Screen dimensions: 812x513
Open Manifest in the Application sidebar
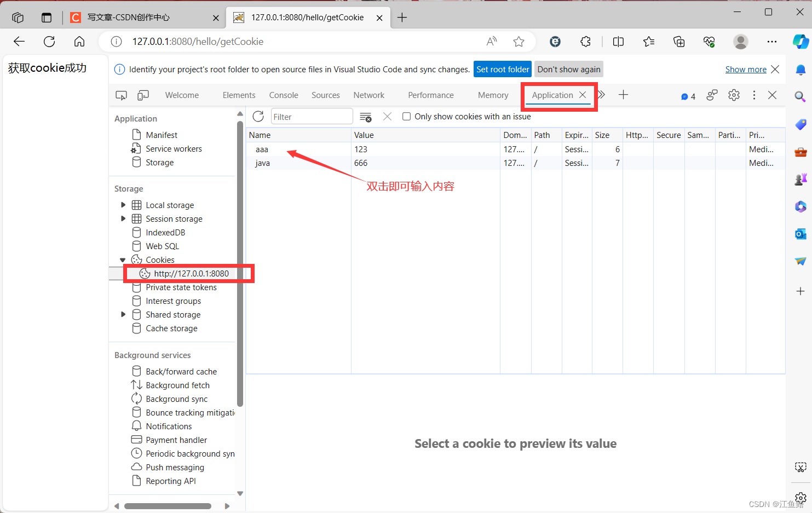coord(162,135)
